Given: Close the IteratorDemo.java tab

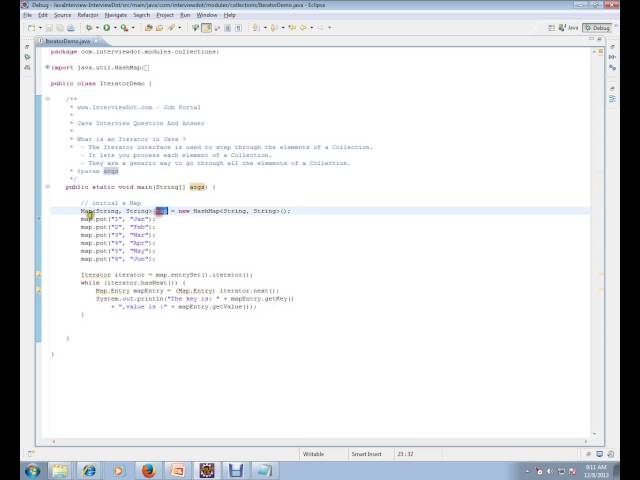Looking at the screenshot, I should (97, 41).
